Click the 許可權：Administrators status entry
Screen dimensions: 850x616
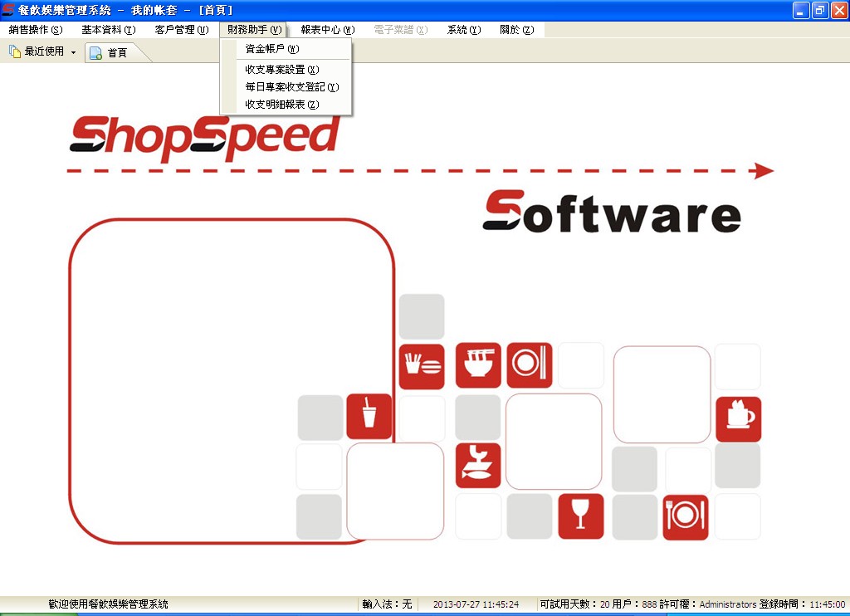[707, 604]
